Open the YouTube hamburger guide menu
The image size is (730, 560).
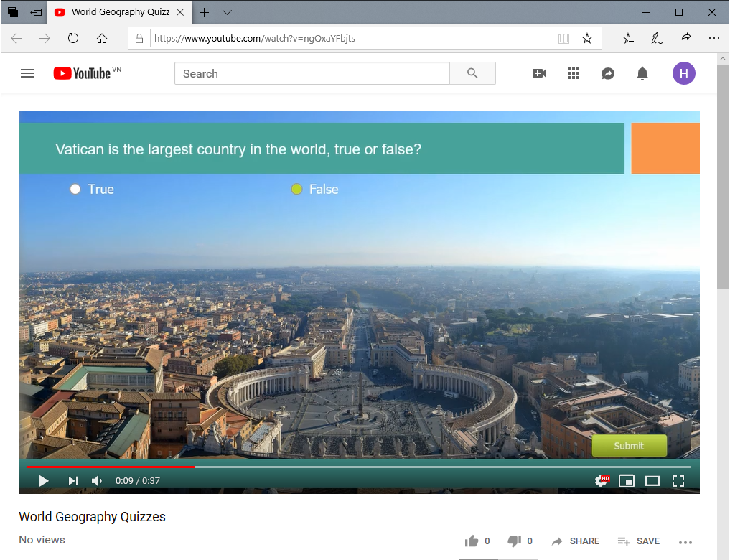27,73
